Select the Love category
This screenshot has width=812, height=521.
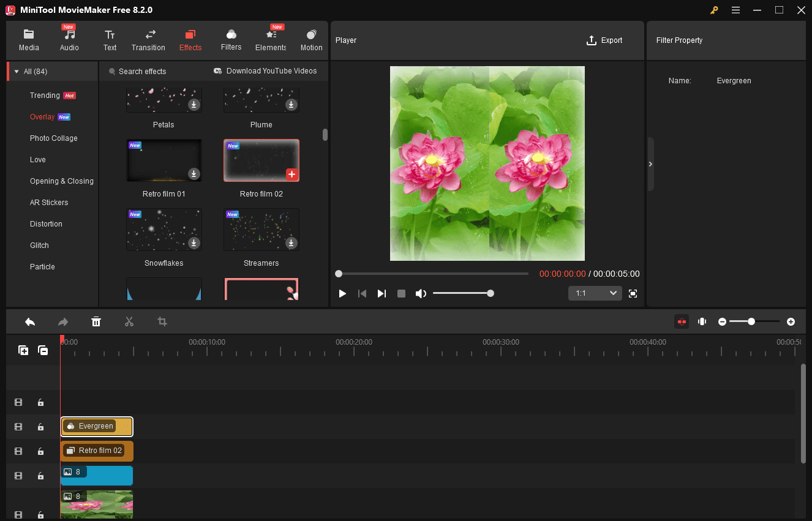pyautogui.click(x=38, y=160)
